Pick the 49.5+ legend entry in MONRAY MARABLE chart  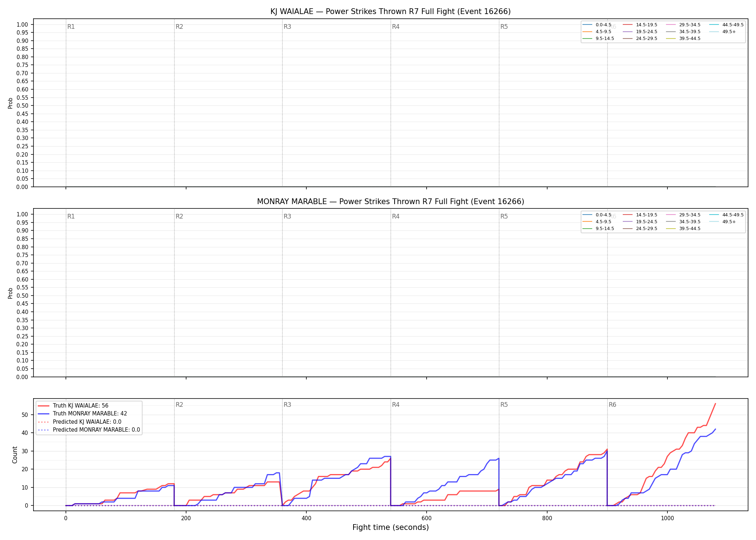pyautogui.click(x=723, y=222)
